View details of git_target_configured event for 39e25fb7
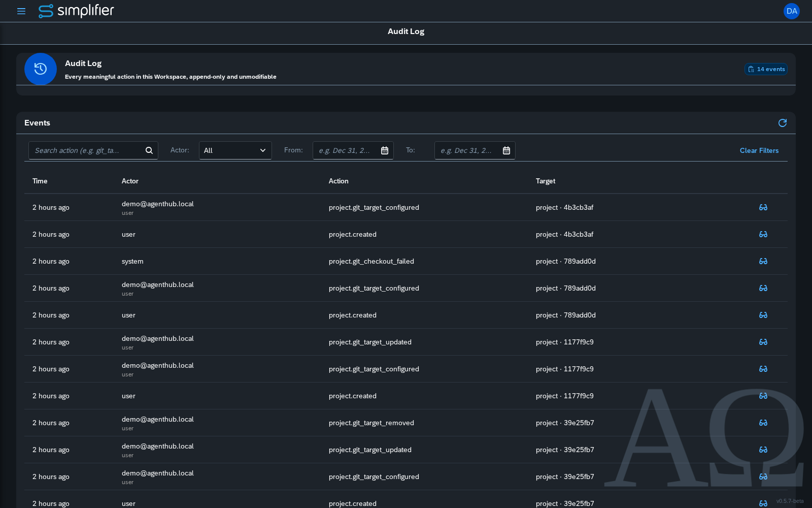The height and width of the screenshot is (508, 812). click(x=763, y=477)
